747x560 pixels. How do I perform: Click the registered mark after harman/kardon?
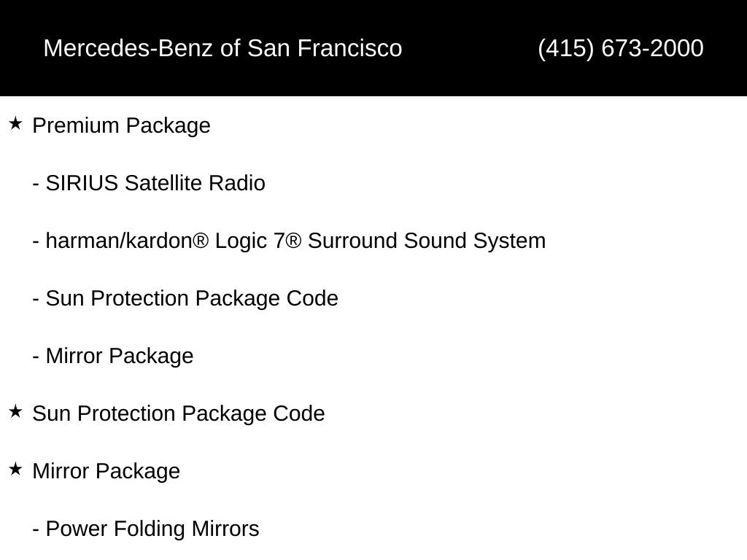click(x=201, y=240)
